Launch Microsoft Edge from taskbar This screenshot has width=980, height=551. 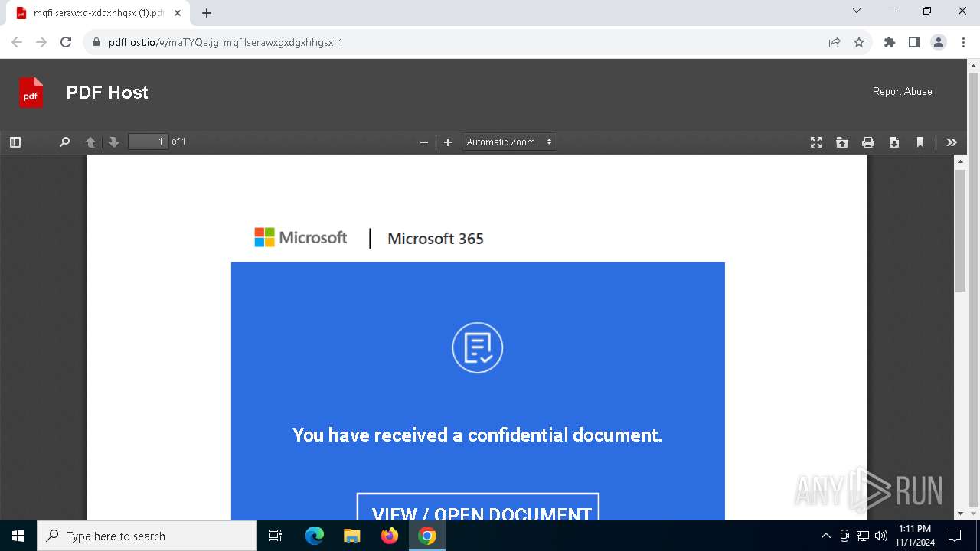[315, 536]
